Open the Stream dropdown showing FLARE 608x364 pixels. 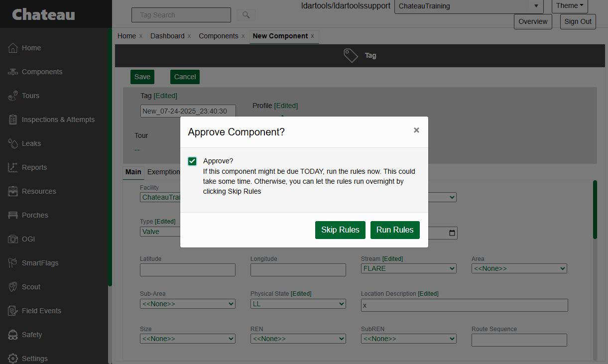[409, 268]
